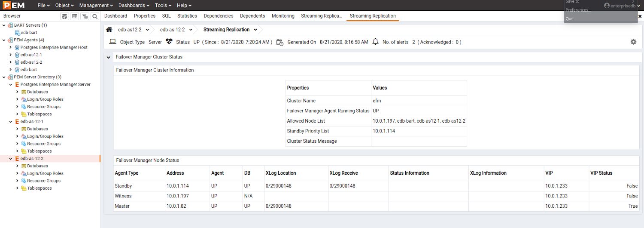Collapse Failover Manager Cluster Status section
Screen dimensions: 644x228
(x=109, y=57)
